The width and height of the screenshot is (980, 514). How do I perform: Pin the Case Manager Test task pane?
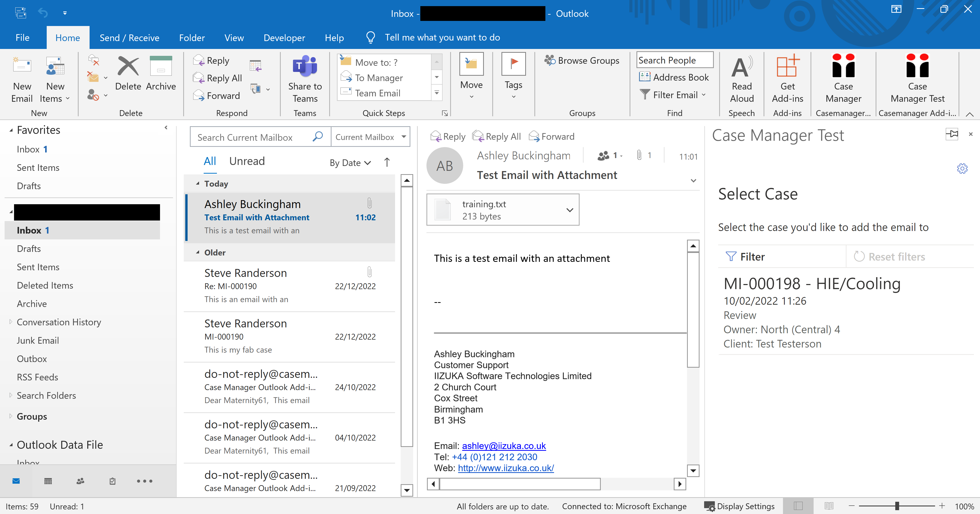pyautogui.click(x=952, y=134)
